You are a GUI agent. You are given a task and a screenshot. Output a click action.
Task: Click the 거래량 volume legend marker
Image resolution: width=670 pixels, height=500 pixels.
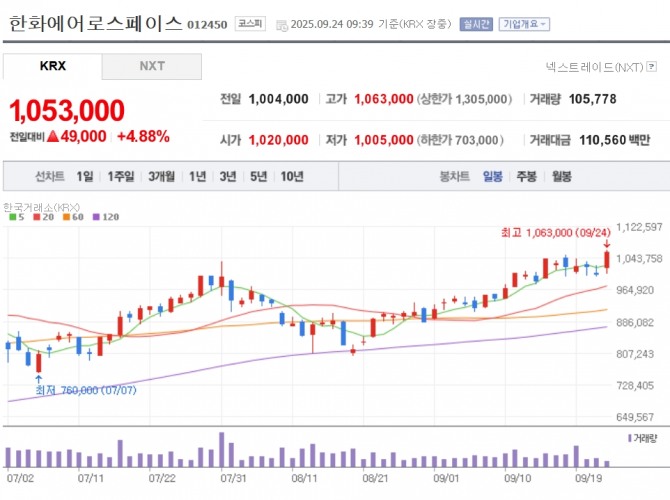(x=630, y=438)
